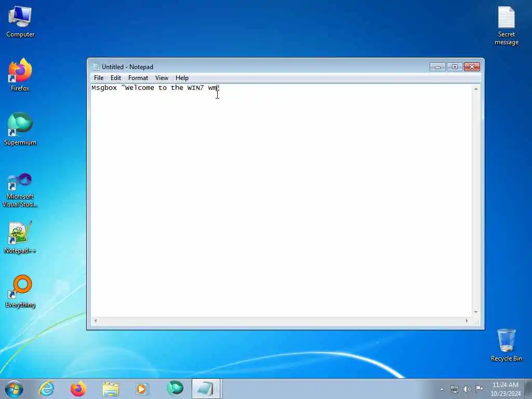
Task: Open the Action Center flag icon
Action: (x=479, y=389)
